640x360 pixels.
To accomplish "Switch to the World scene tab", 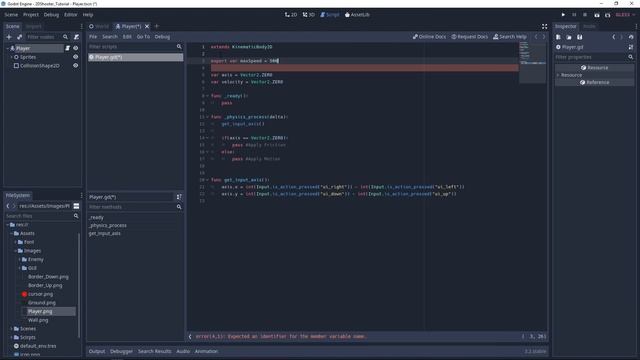I will click(x=99, y=27).
